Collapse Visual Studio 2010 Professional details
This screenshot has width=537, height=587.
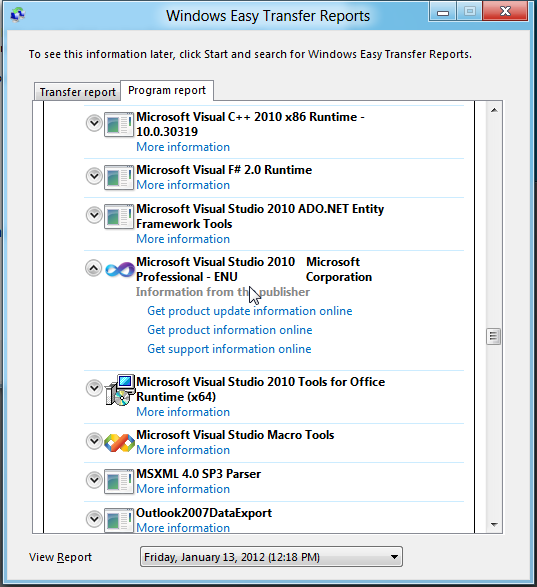coord(94,268)
